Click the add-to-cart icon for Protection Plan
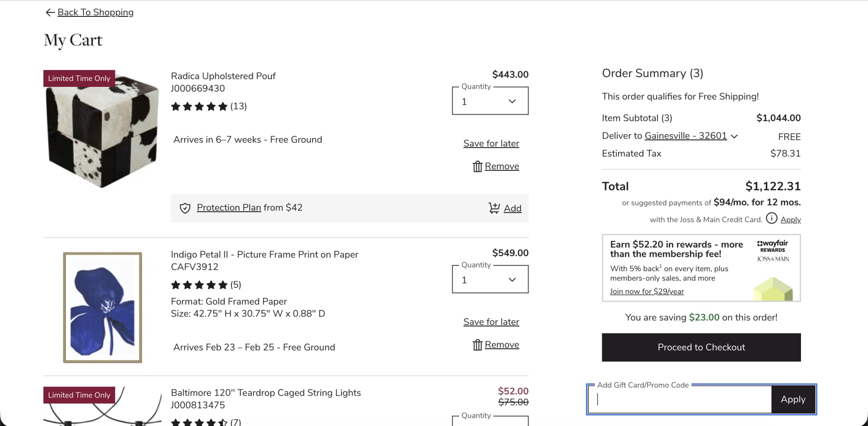This screenshot has height=426, width=868. [494, 208]
